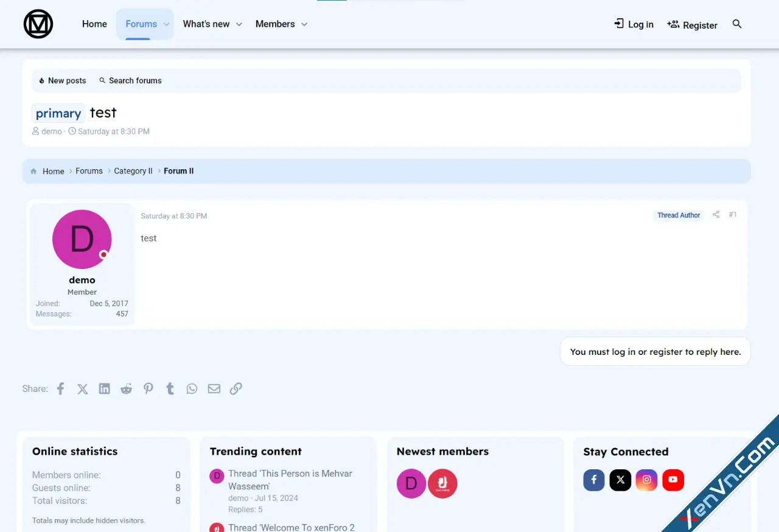779x532 pixels.
Task: Open X in Stay Connected
Action: 620,480
